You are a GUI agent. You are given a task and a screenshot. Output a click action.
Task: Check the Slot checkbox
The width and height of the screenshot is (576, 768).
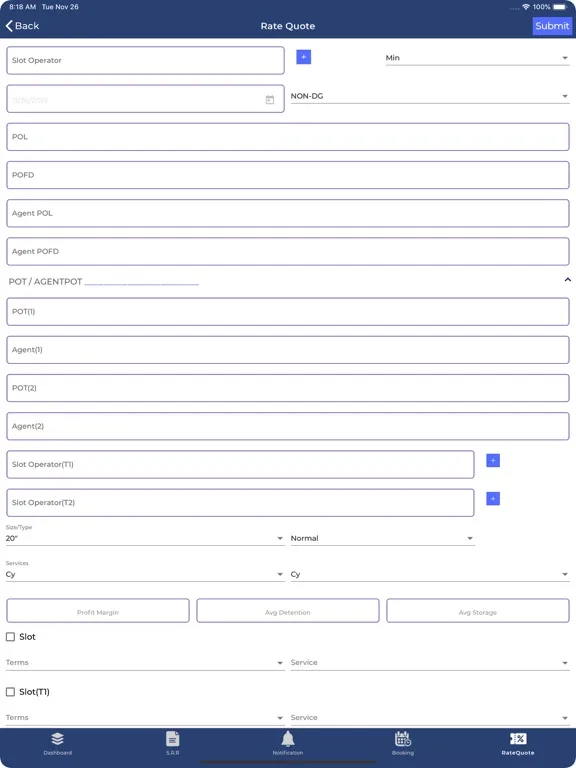10,637
